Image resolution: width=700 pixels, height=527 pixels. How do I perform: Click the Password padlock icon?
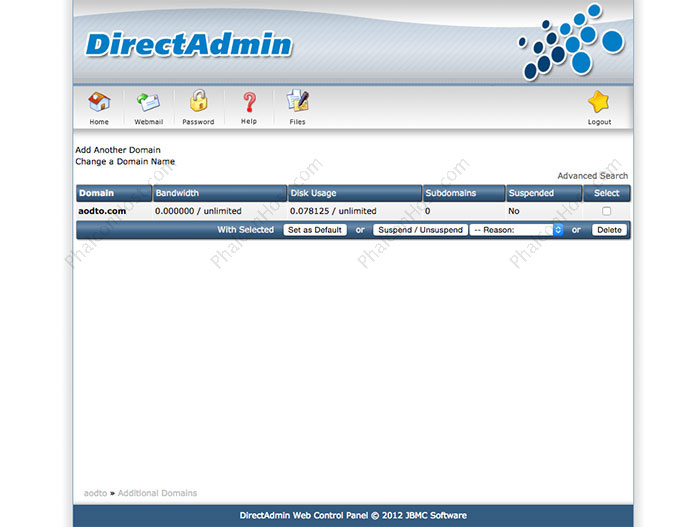point(198,101)
